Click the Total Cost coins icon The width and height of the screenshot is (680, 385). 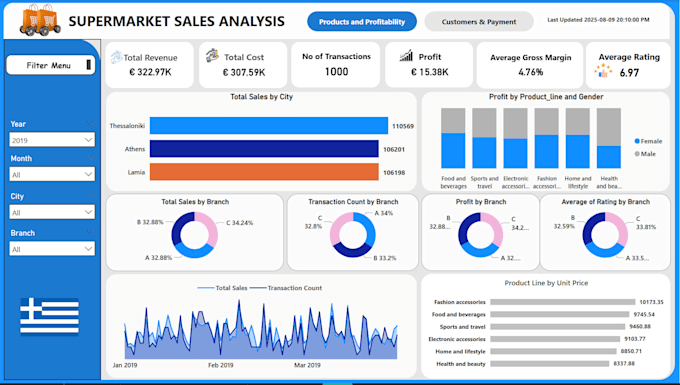pos(212,55)
